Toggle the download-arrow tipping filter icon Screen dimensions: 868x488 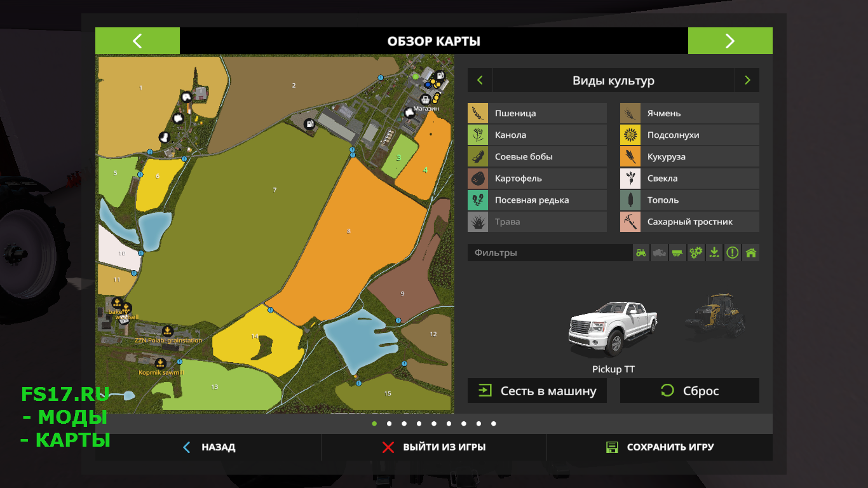click(x=714, y=253)
